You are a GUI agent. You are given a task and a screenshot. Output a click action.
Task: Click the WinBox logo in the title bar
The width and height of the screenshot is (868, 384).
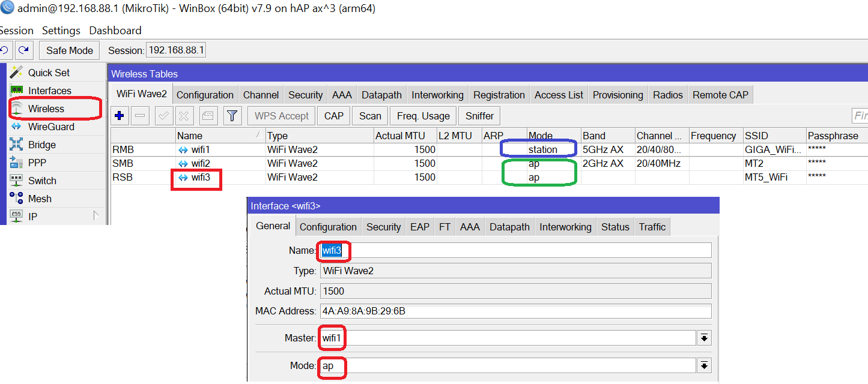[7, 8]
